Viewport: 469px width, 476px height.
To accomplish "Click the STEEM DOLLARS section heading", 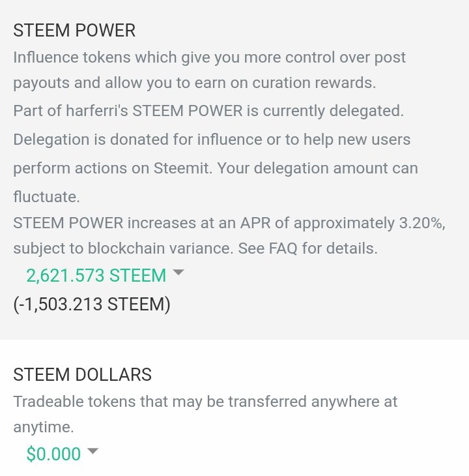I will 83,375.
